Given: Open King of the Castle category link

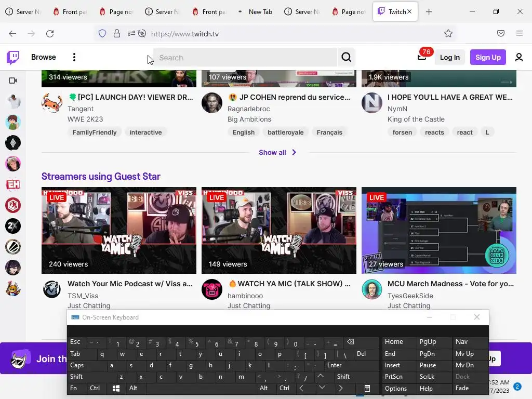Looking at the screenshot, I should point(416,119).
